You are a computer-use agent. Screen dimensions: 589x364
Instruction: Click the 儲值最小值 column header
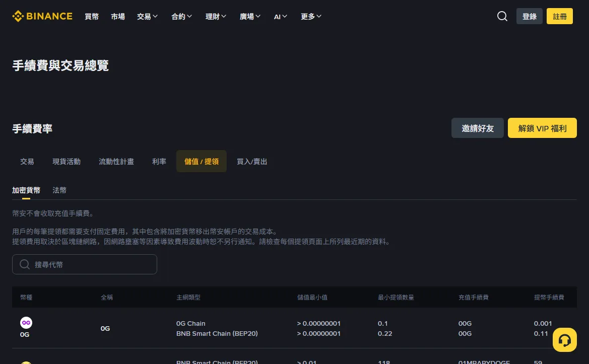pos(312,297)
